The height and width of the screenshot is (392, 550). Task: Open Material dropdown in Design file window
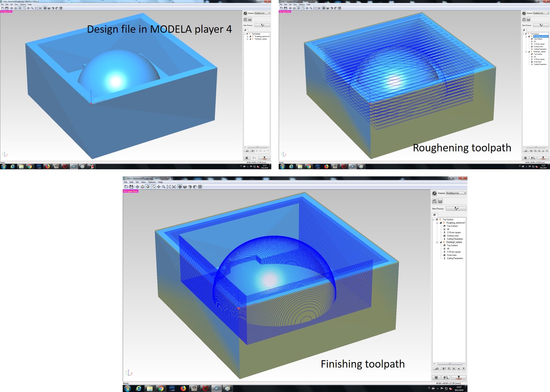point(262,13)
